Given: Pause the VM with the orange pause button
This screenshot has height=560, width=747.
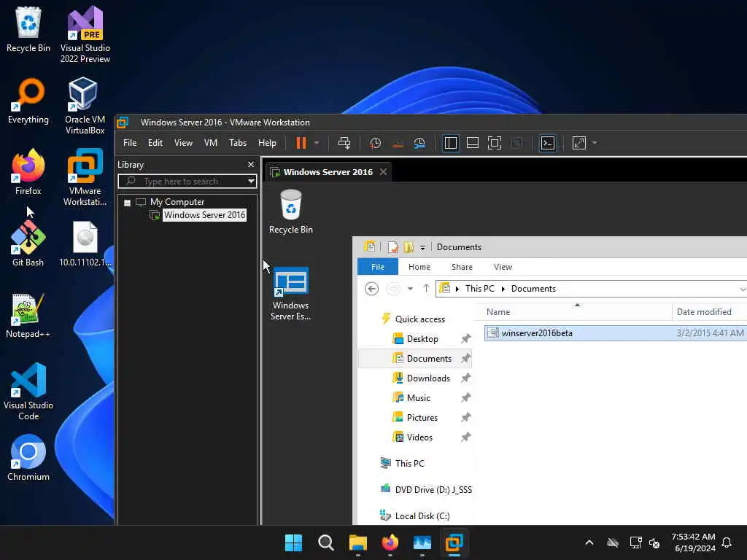Looking at the screenshot, I should click(x=301, y=143).
